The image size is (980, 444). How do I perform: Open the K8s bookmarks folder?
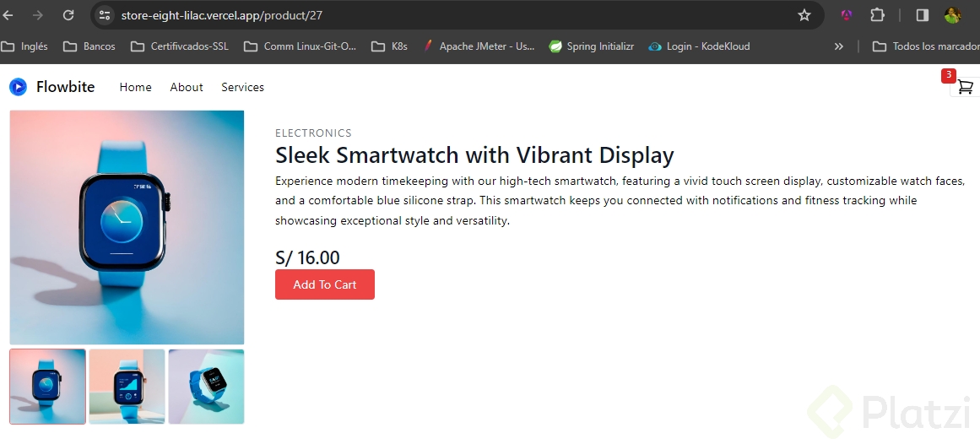pyautogui.click(x=390, y=46)
